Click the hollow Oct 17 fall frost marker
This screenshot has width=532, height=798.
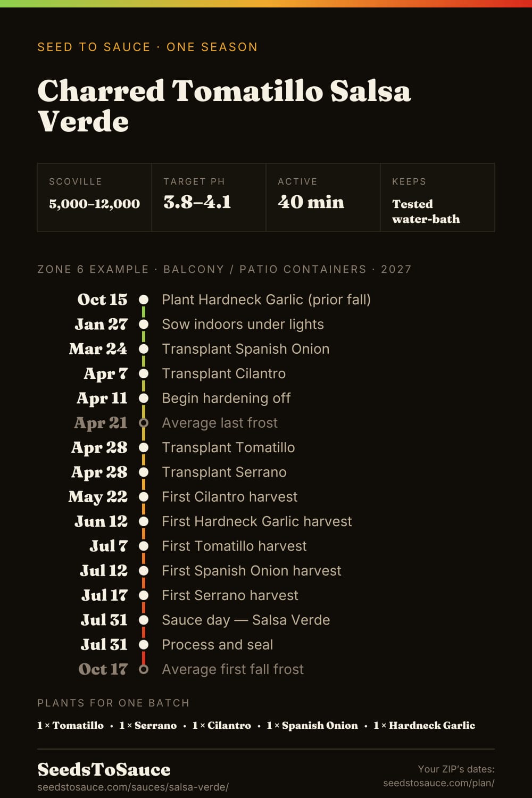(144, 669)
